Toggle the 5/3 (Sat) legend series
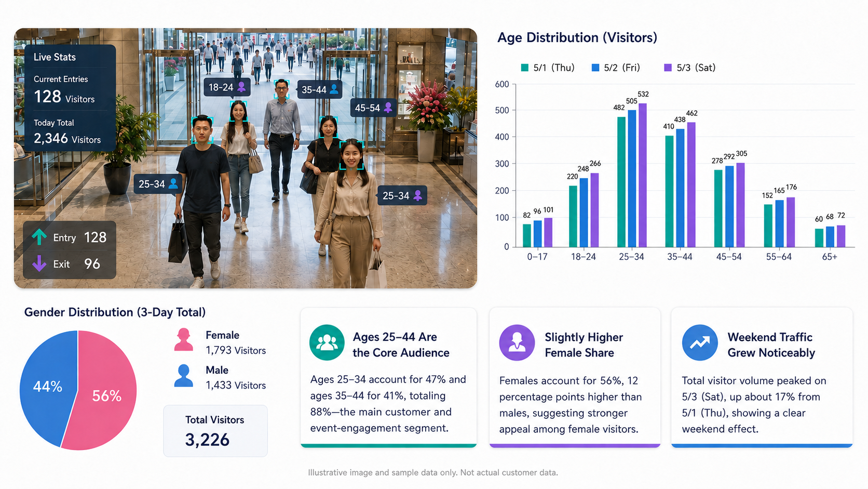The width and height of the screenshot is (868, 489). [690, 68]
